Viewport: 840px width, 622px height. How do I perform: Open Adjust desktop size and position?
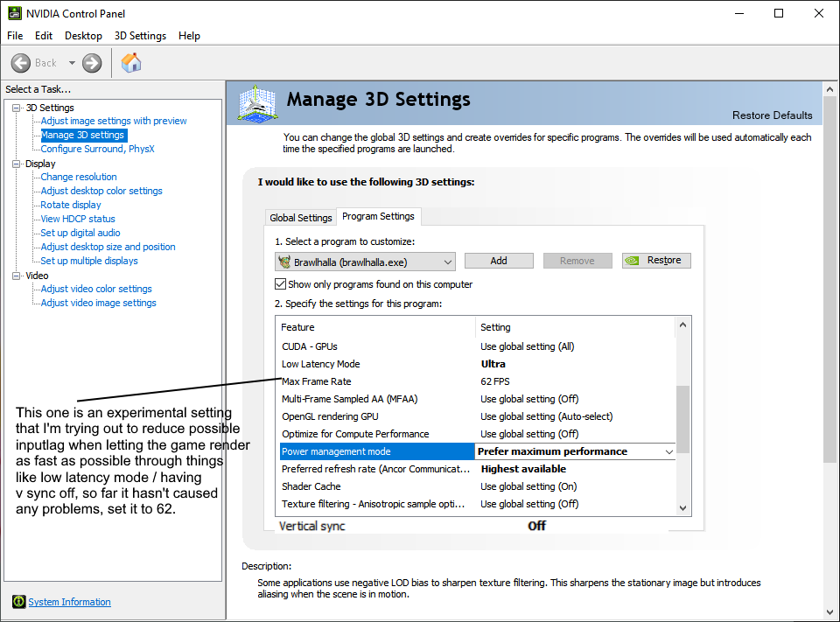[108, 247]
